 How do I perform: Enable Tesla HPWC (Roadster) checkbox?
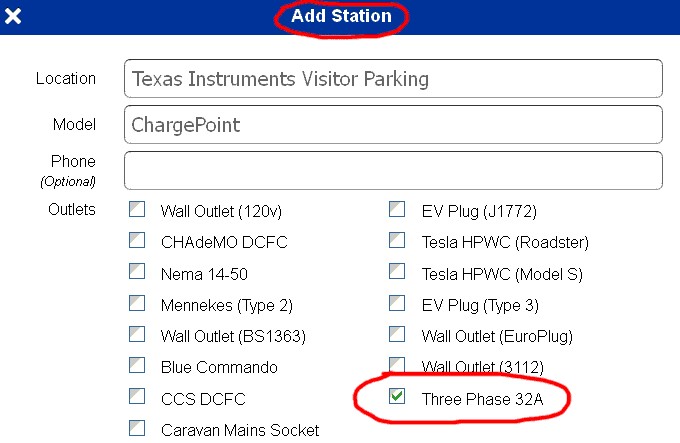pyautogui.click(x=397, y=240)
